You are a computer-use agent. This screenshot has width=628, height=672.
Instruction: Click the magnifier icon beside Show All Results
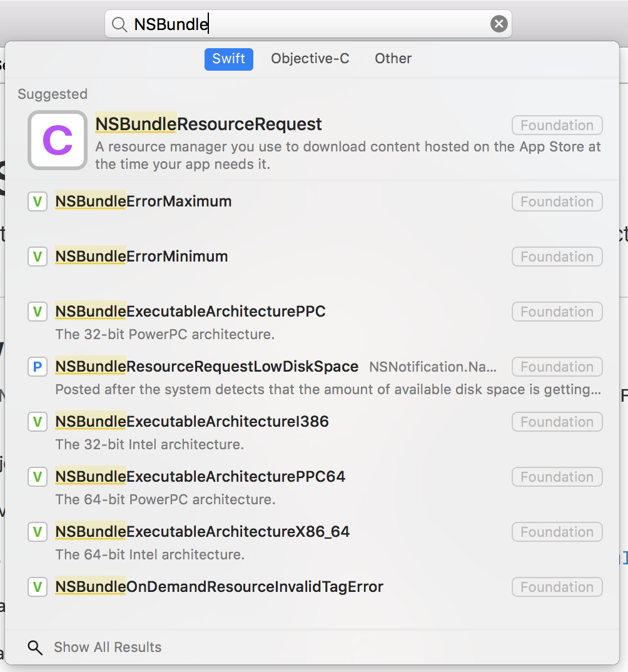pos(35,648)
